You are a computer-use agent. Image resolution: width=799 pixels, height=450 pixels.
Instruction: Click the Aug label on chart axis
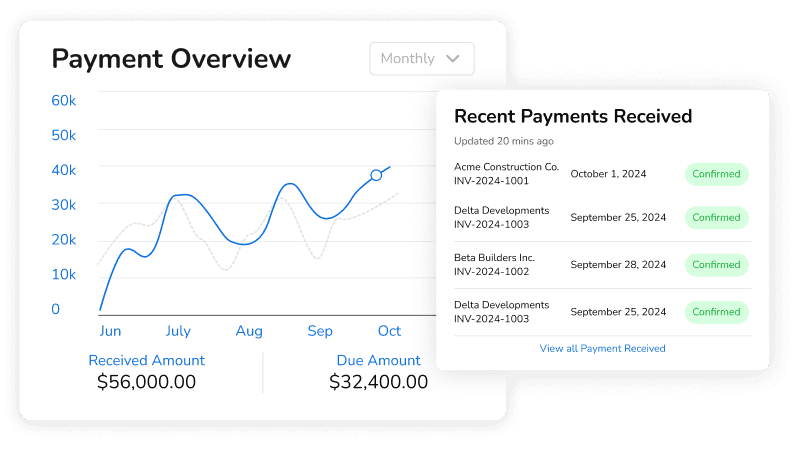pos(248,331)
